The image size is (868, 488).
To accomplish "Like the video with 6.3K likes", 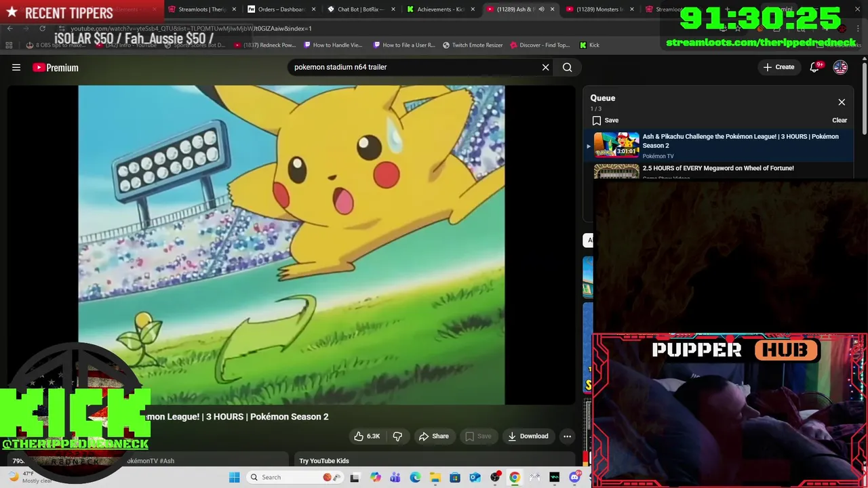I will [367, 436].
